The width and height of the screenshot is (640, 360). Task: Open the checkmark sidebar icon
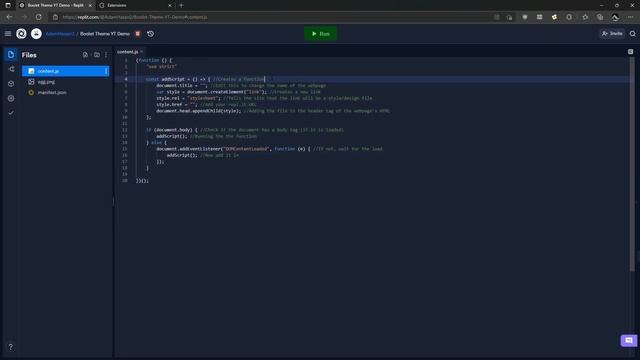coord(11,113)
